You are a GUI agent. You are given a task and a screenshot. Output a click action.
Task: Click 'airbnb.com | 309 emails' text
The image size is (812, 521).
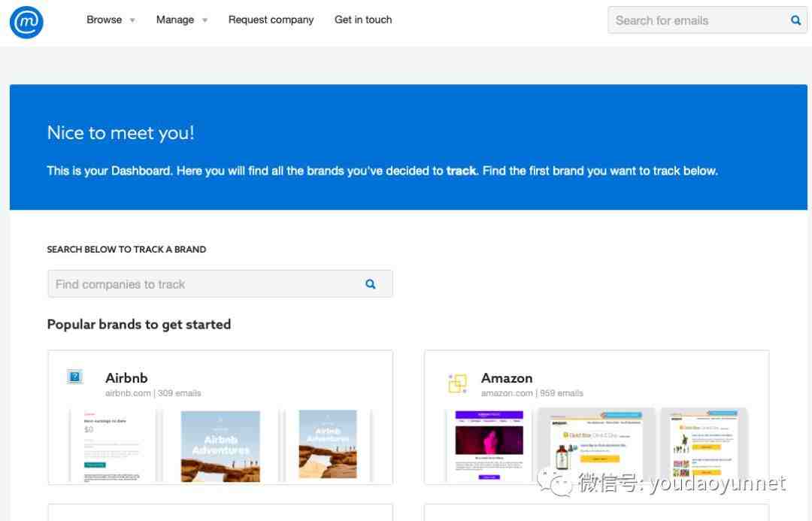(153, 393)
